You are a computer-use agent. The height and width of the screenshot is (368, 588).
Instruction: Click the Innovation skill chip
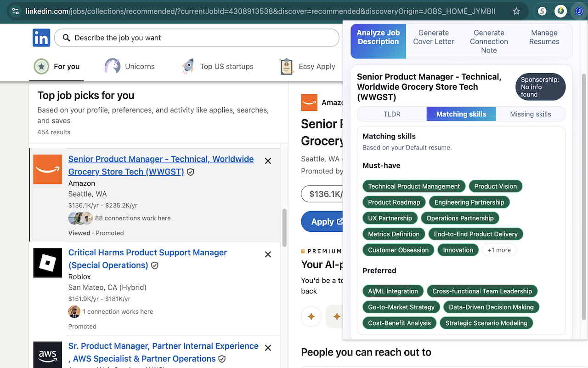(x=458, y=250)
